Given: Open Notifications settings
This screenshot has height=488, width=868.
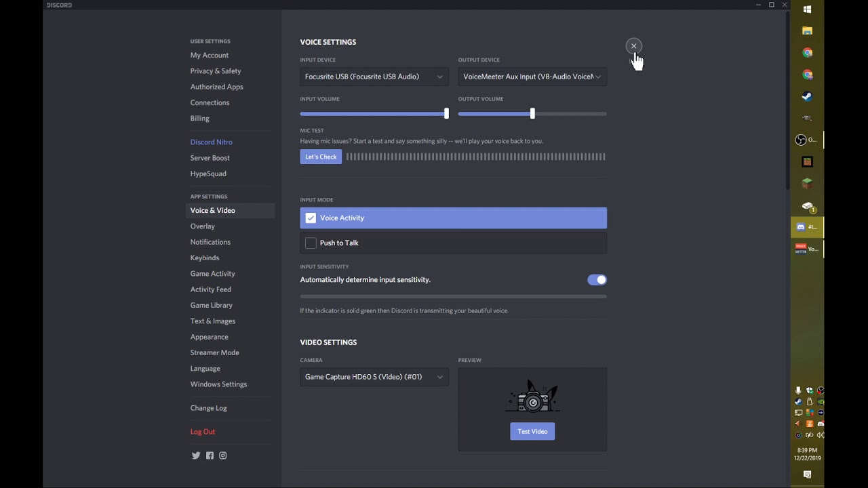Looking at the screenshot, I should pos(210,242).
